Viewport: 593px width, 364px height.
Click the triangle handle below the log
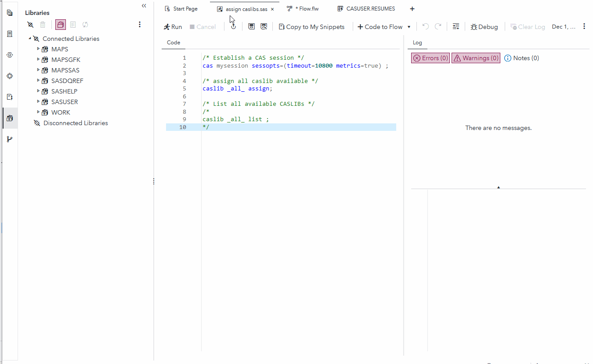coord(499,187)
